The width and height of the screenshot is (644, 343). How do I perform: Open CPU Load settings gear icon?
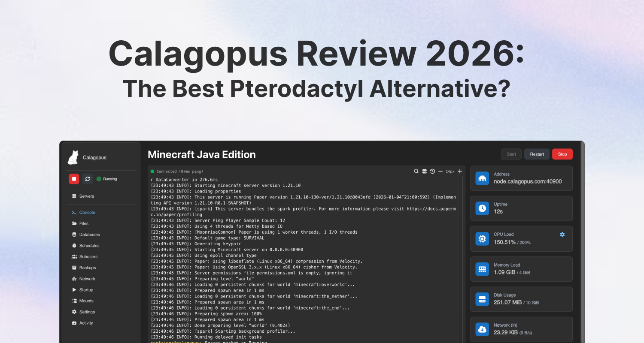click(x=562, y=235)
